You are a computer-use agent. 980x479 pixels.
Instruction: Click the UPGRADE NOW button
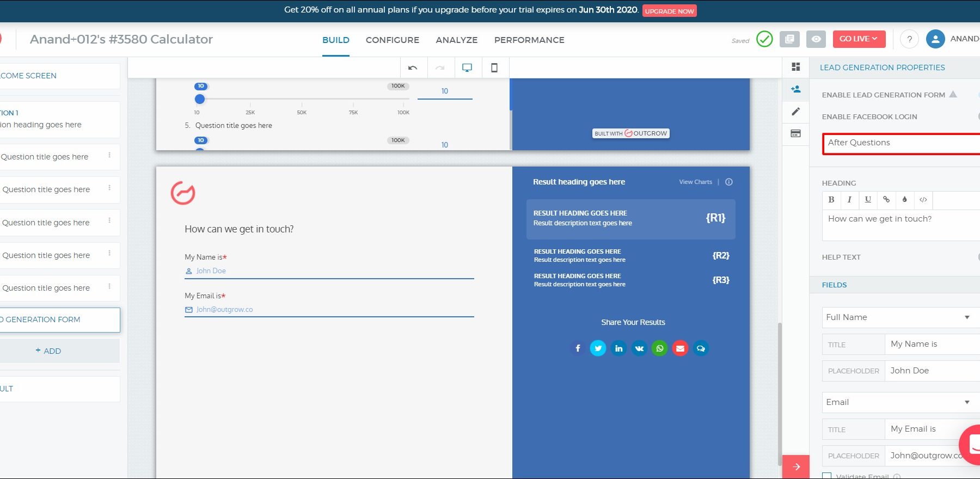(669, 11)
